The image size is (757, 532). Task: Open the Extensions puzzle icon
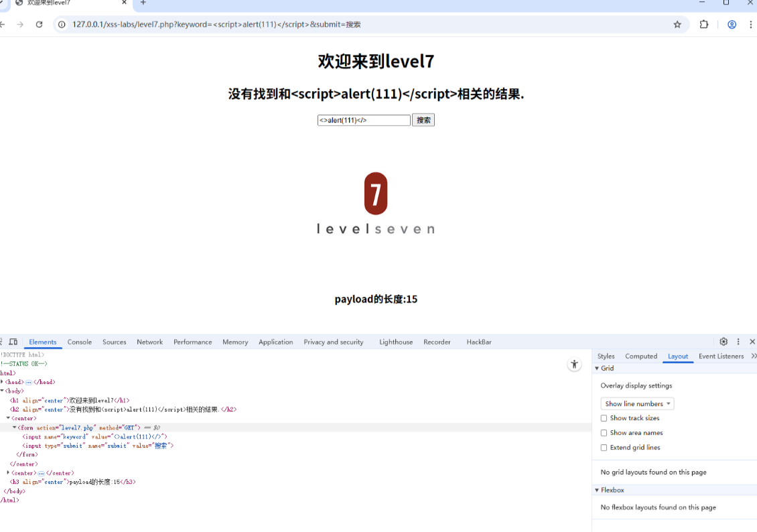coord(704,25)
